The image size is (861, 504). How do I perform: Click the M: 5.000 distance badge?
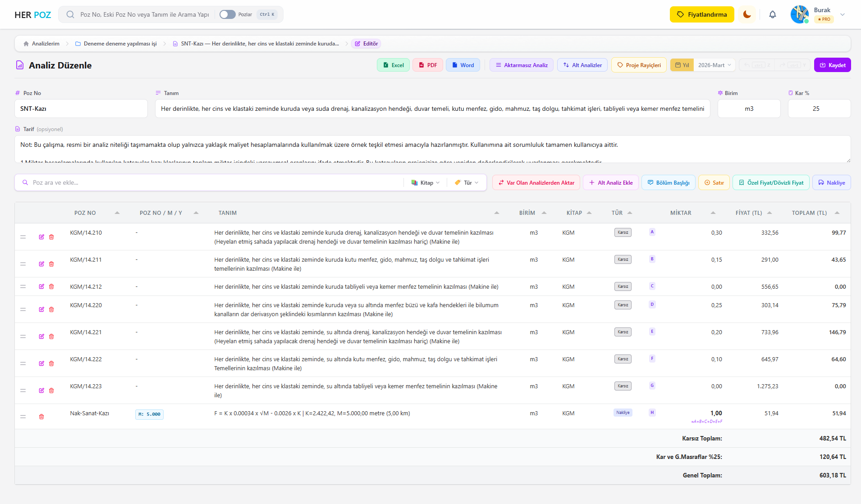149,414
